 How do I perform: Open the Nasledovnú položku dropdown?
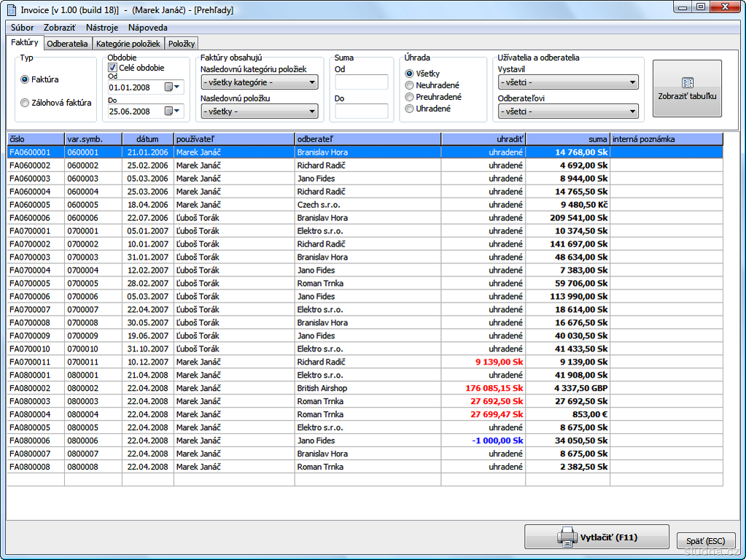pos(260,112)
